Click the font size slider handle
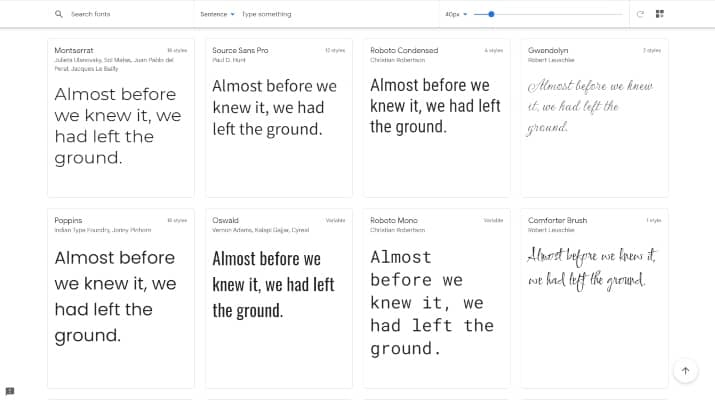Image resolution: width=715 pixels, height=400 pixels. [491, 14]
